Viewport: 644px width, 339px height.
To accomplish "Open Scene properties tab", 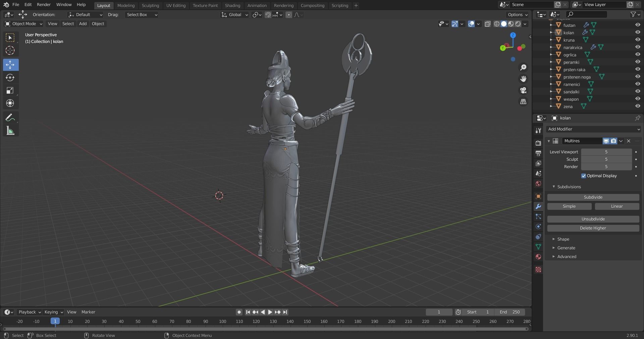I will click(538, 174).
